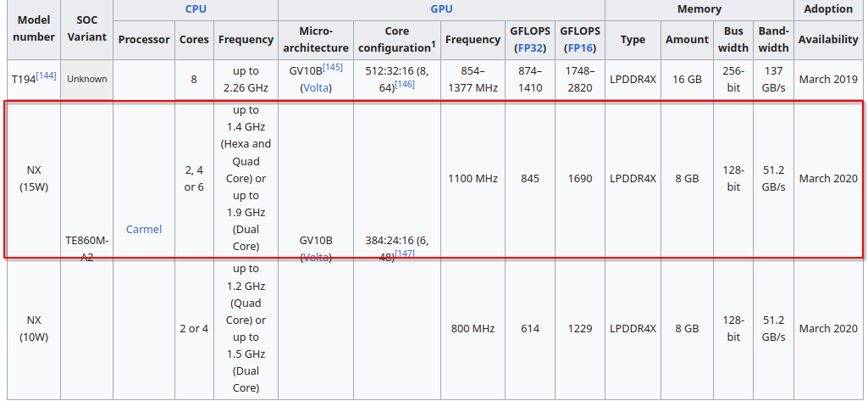This screenshot has width=868, height=401.
Task: Select '128-bit' in the NX (15W) row
Action: (x=733, y=178)
